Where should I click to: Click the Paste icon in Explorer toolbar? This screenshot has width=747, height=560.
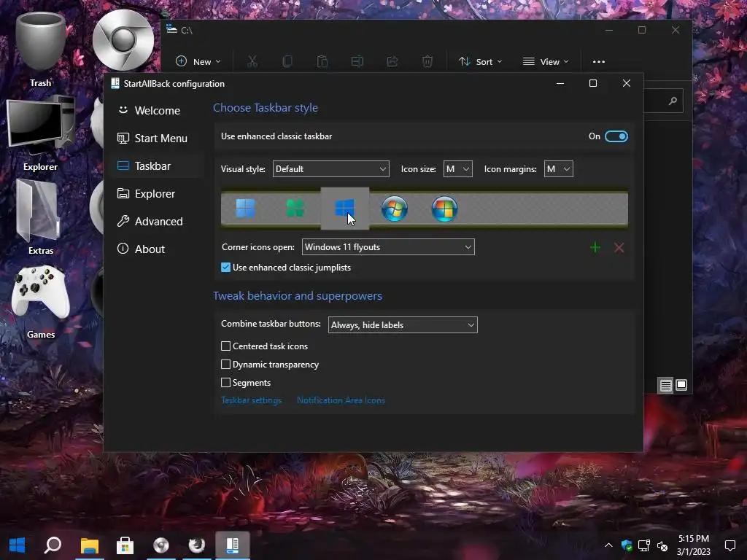[x=322, y=61]
